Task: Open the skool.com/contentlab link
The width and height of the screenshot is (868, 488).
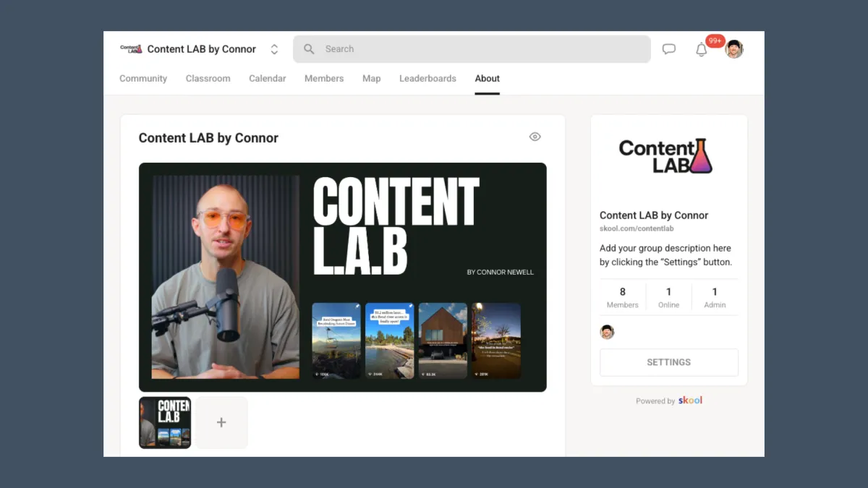Action: (637, 228)
